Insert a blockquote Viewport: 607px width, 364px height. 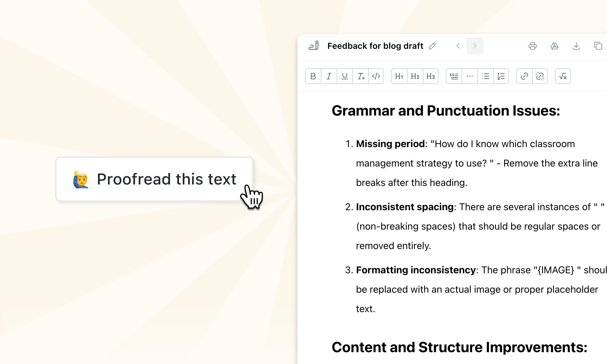pyautogui.click(x=454, y=76)
